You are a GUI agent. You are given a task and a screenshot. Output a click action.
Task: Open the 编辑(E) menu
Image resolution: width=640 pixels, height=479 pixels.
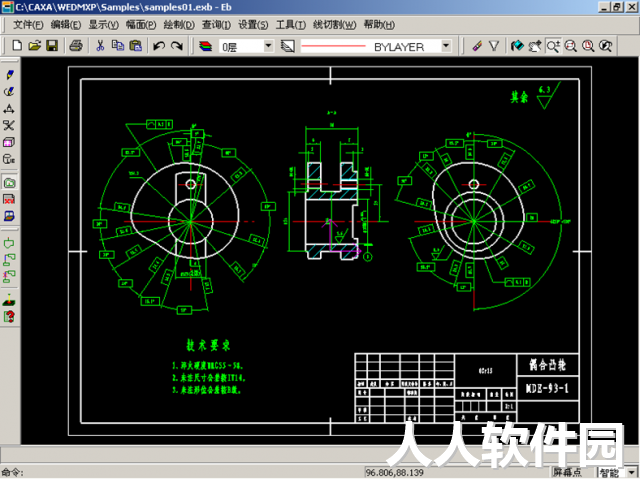(66, 25)
